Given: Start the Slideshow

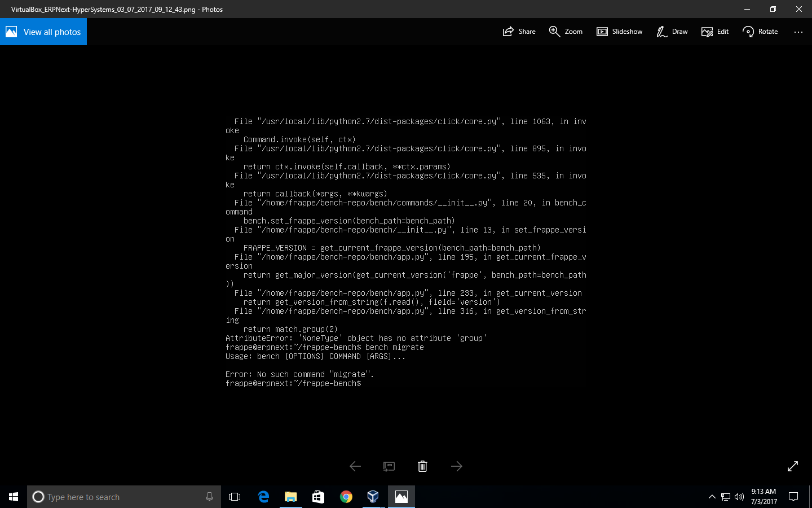Looking at the screenshot, I should [620, 32].
